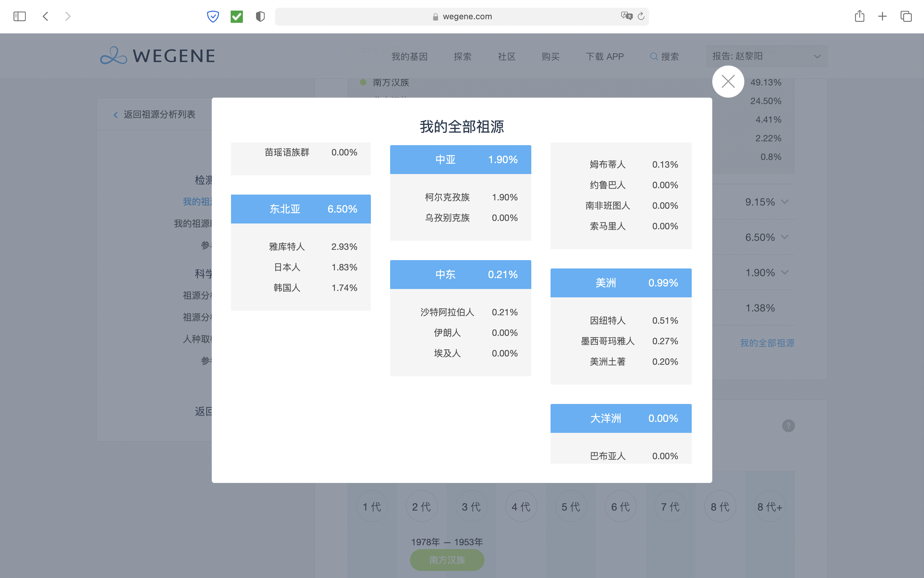Click the question mark help icon
This screenshot has width=924, height=578.
click(x=788, y=425)
